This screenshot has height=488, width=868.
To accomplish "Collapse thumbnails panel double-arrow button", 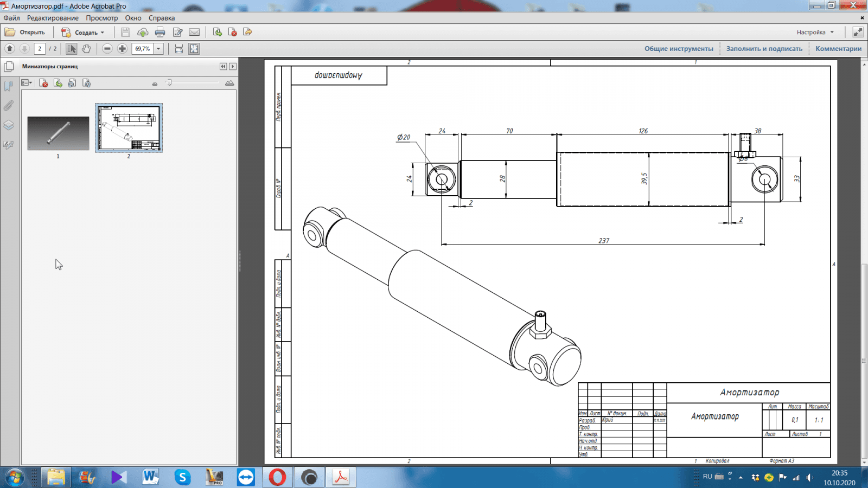I will coord(223,66).
